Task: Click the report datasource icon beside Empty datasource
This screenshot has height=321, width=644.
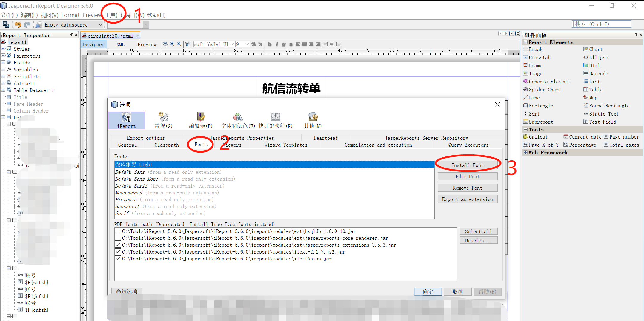Action: coord(39,25)
